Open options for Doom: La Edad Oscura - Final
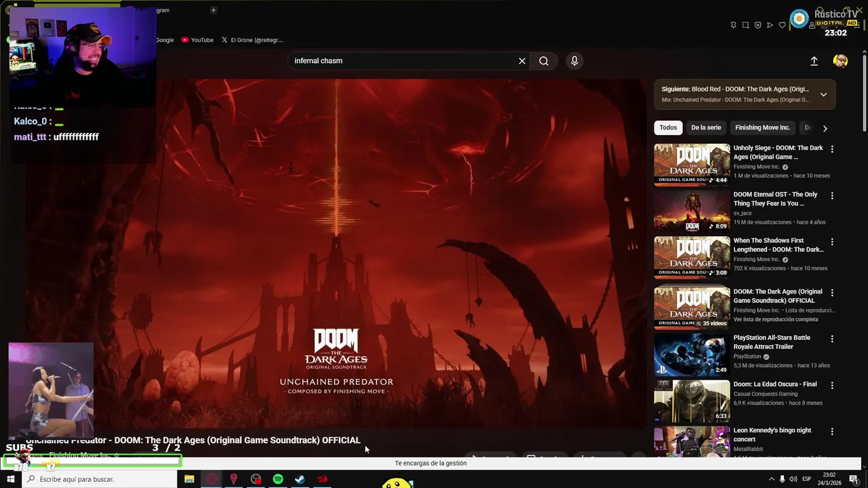 click(832, 385)
